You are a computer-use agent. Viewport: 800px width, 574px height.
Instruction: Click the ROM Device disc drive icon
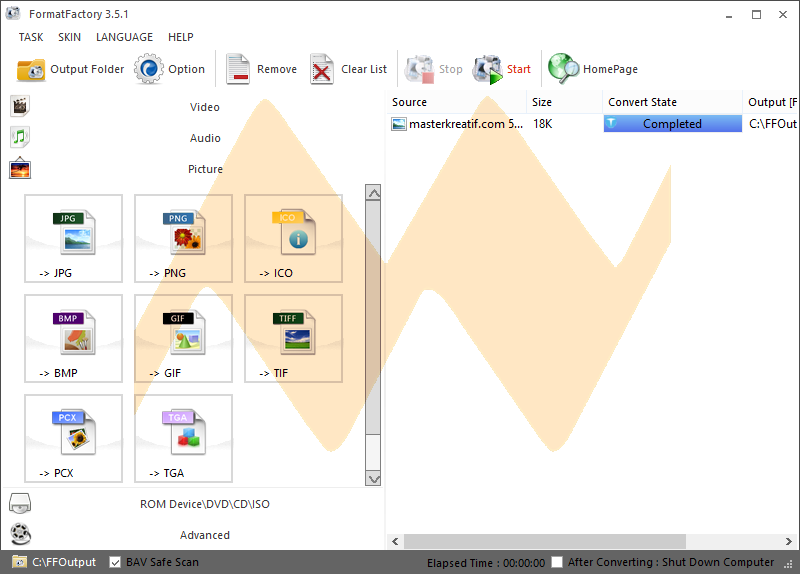(20, 504)
